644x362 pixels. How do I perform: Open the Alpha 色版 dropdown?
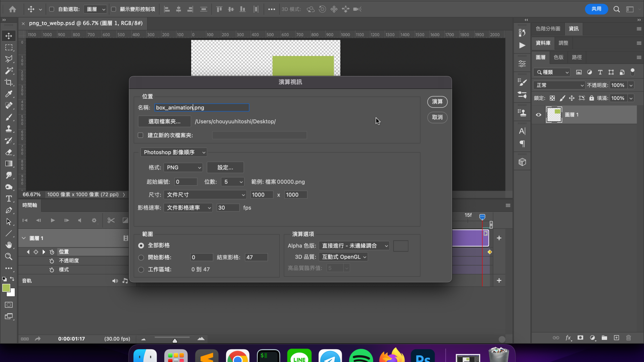354,246
